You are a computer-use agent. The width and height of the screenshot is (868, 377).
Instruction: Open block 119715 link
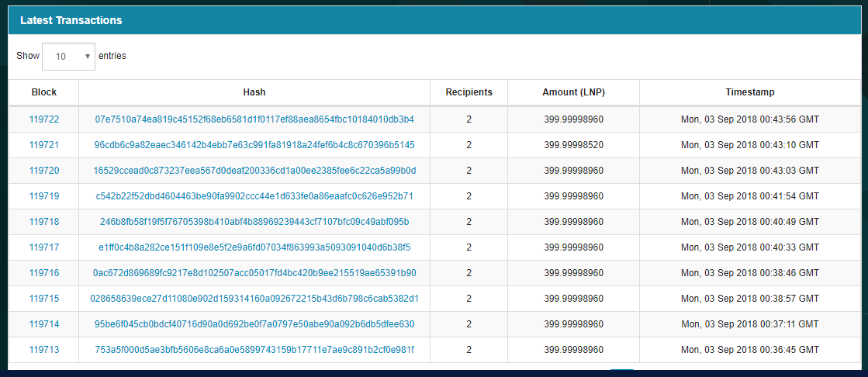tap(44, 299)
